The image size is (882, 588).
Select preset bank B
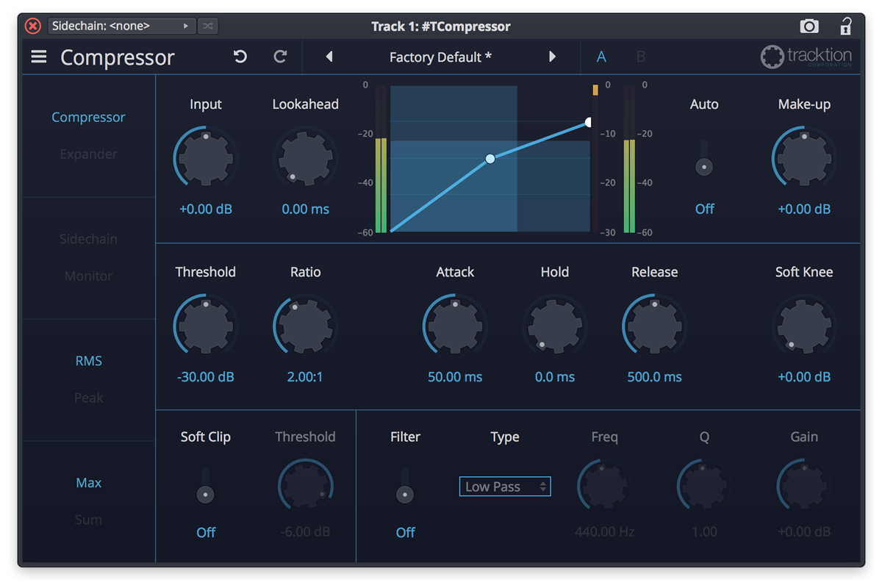(x=639, y=56)
